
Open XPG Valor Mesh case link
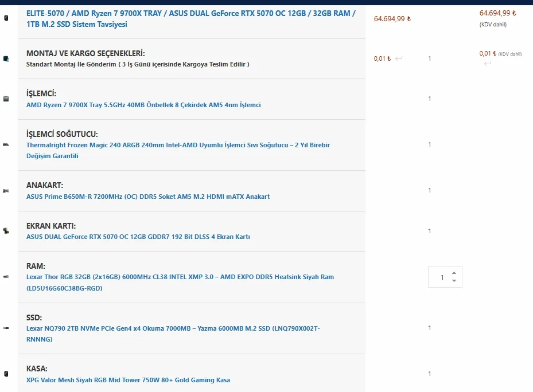tap(128, 380)
